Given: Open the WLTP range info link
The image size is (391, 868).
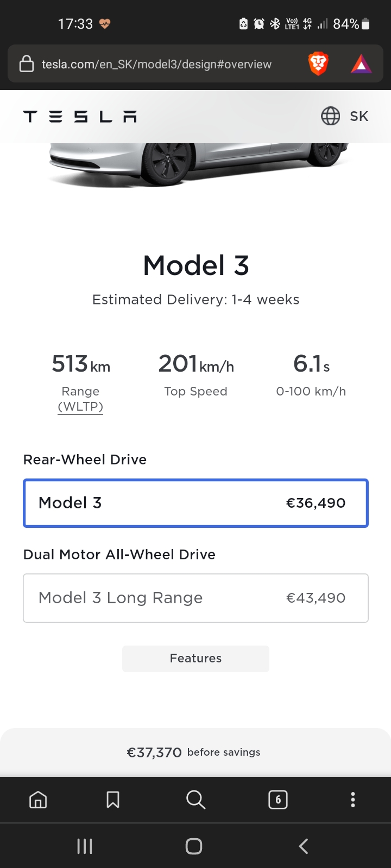Looking at the screenshot, I should point(80,406).
